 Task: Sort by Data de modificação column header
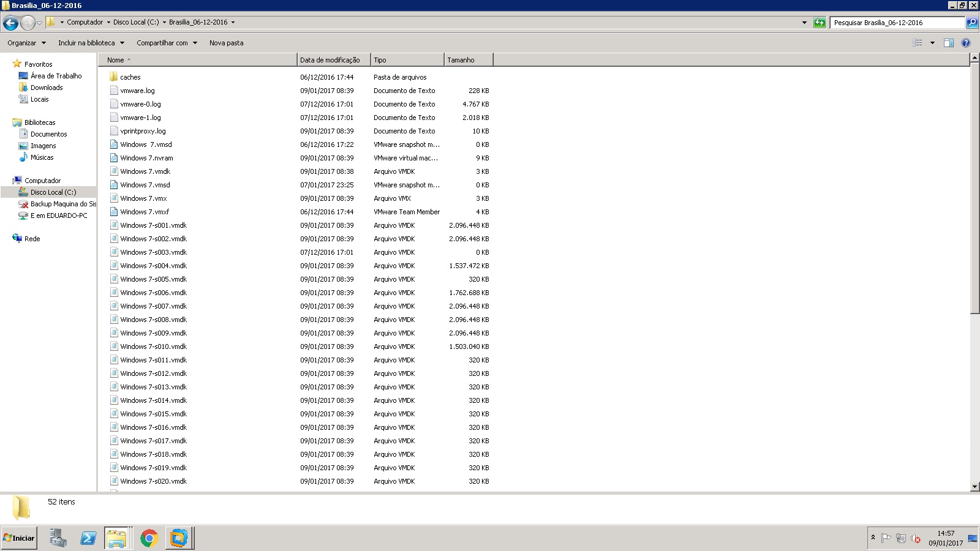point(334,60)
